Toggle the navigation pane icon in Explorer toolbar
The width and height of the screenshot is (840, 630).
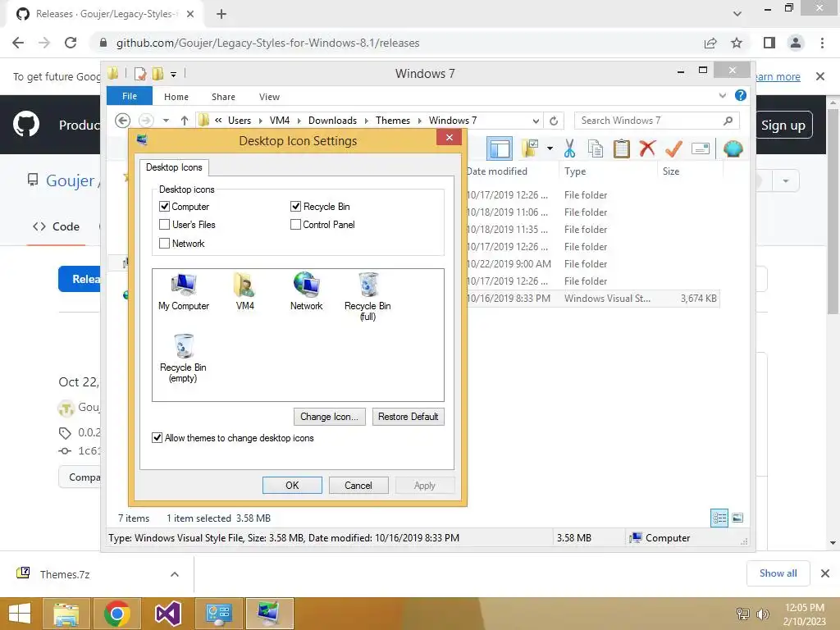[x=500, y=148]
